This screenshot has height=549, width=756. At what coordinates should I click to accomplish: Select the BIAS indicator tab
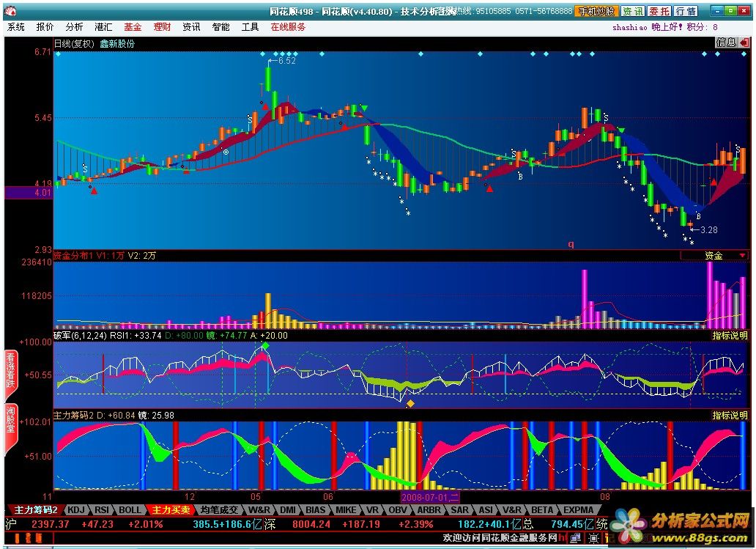[x=315, y=510]
